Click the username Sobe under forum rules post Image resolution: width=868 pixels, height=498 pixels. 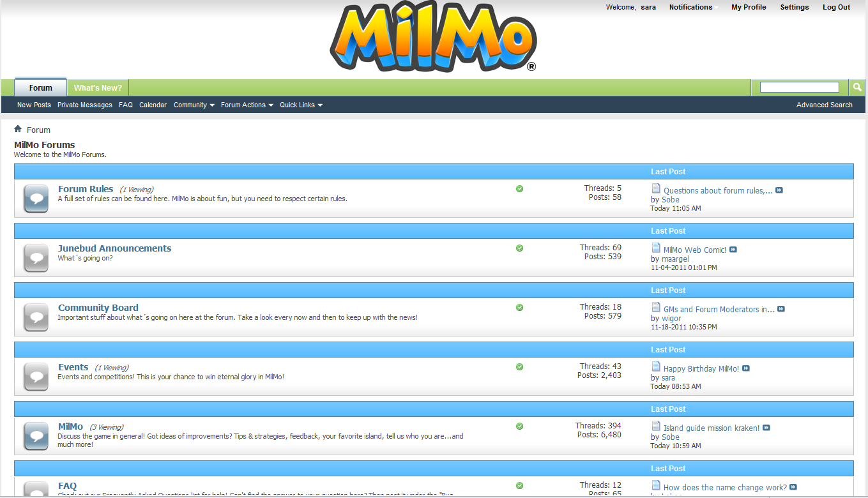point(670,199)
